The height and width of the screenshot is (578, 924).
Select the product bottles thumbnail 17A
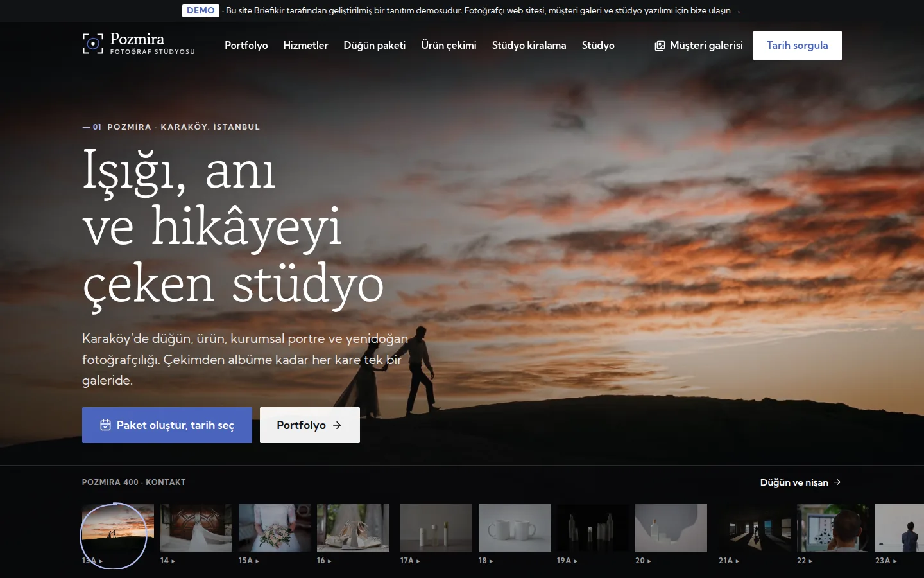436,528
